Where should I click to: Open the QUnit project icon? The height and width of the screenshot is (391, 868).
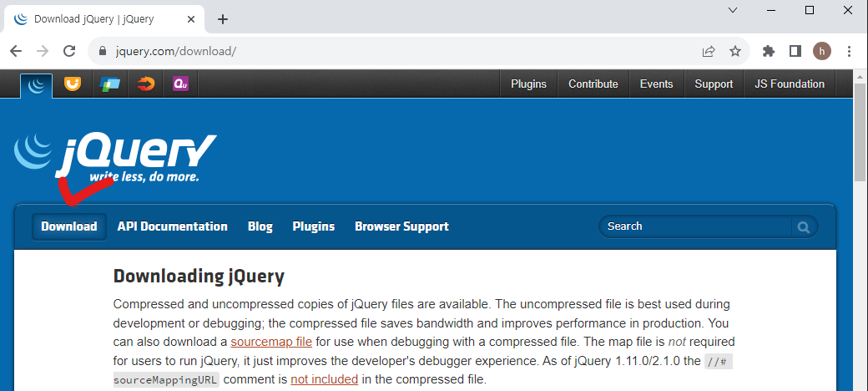tap(180, 84)
